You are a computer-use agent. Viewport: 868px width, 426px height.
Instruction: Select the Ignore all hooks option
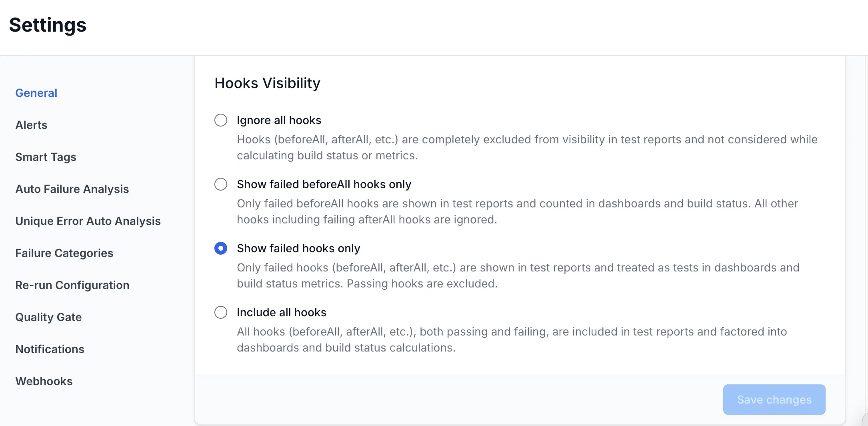[220, 120]
